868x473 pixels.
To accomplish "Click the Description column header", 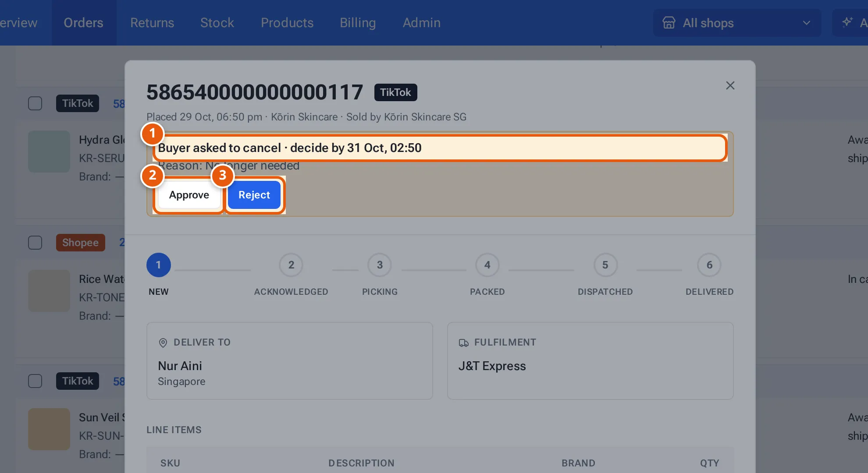I will tap(361, 463).
